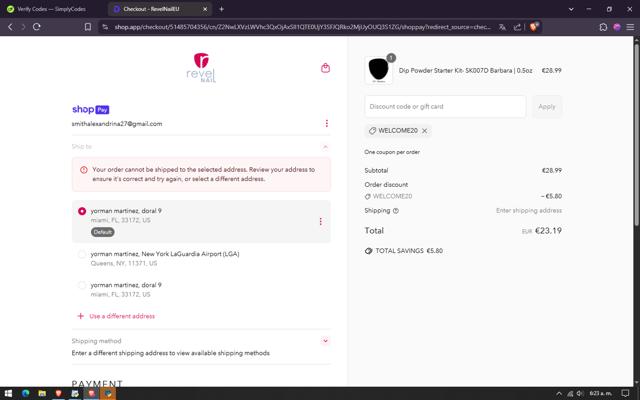Viewport: 640px width, 400px height.
Task: Open File Explorer from the taskbar
Action: pos(42,393)
